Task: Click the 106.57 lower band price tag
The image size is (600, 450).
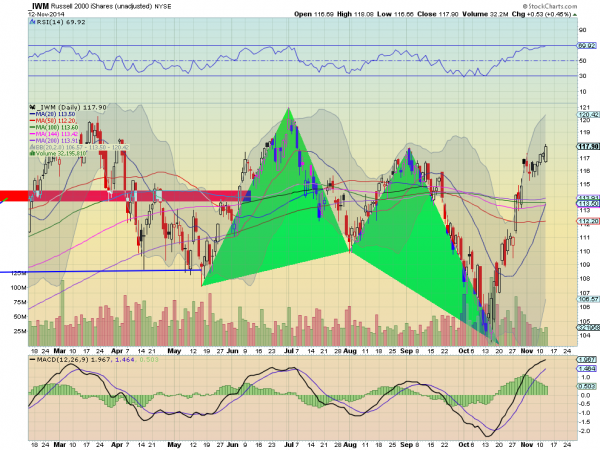Action: 587,299
